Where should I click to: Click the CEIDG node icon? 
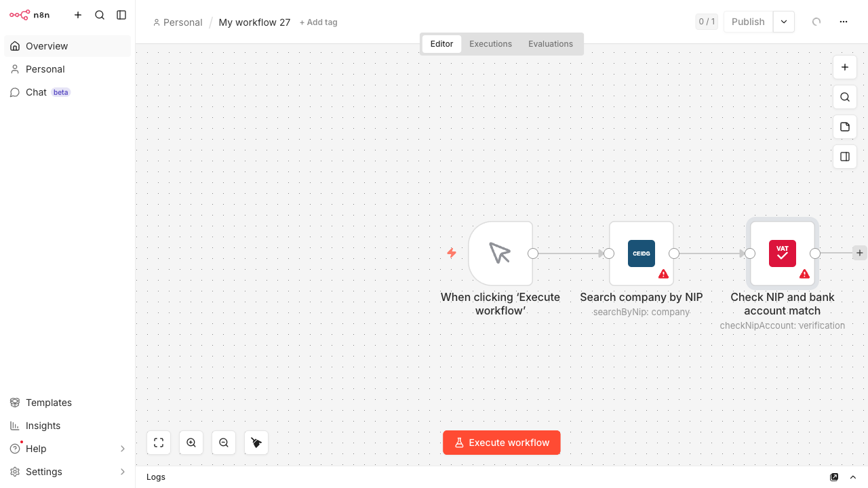pos(641,253)
